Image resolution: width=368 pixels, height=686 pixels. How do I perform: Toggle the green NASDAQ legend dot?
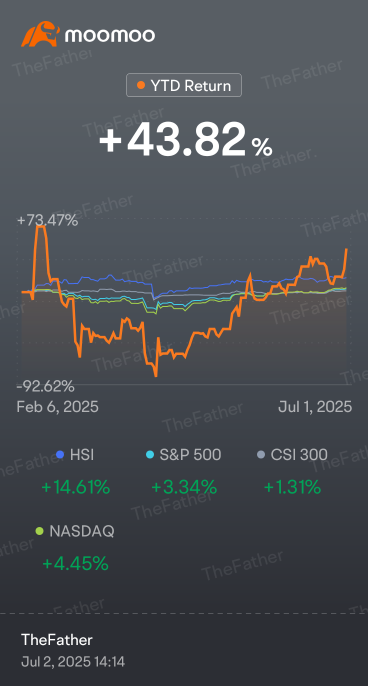click(x=40, y=532)
